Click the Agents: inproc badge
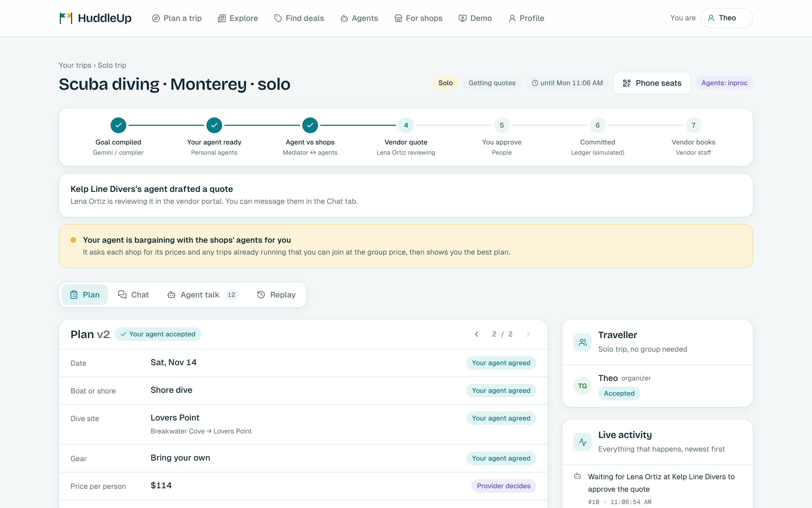The height and width of the screenshot is (508, 812). tap(724, 83)
